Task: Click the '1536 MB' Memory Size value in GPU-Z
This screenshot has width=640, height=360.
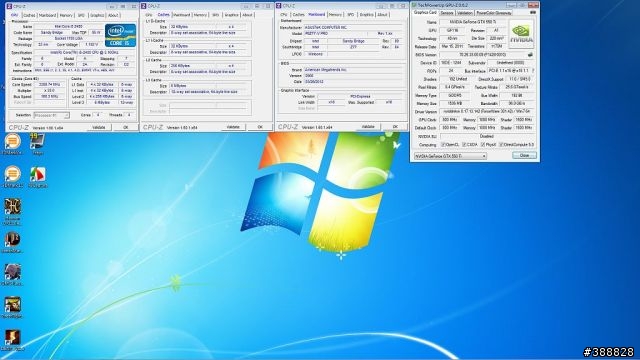Action: tap(454, 104)
